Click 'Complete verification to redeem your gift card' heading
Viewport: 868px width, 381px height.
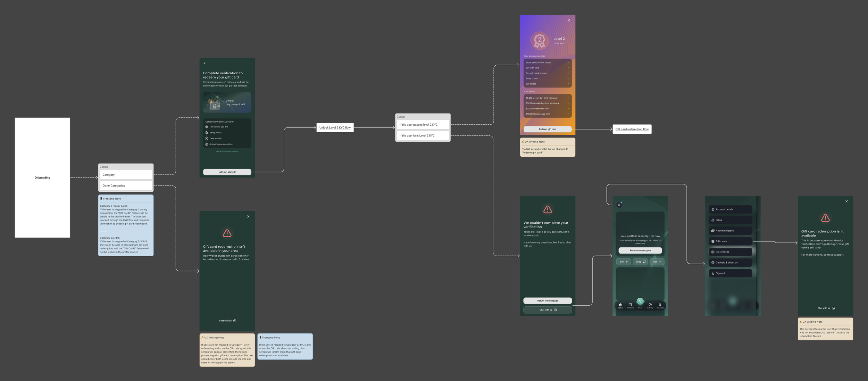223,75
